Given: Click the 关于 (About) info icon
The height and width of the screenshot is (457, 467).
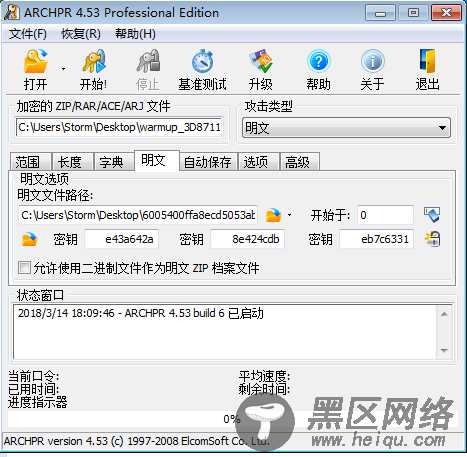Looking at the screenshot, I should pyautogui.click(x=373, y=61).
